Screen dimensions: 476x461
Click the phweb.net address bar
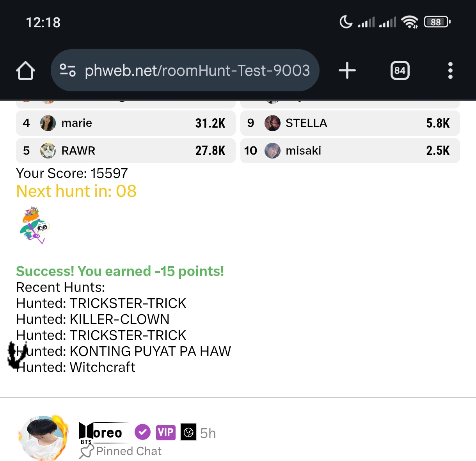click(x=197, y=71)
